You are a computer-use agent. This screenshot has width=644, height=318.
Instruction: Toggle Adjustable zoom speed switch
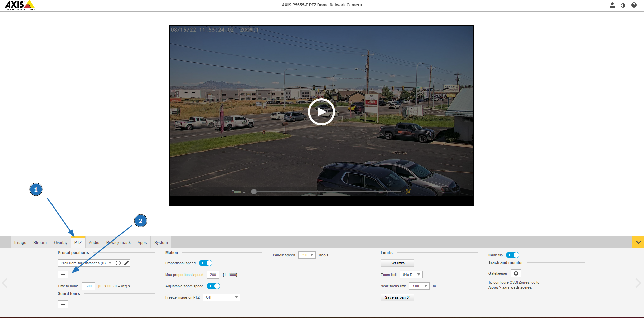tap(213, 286)
